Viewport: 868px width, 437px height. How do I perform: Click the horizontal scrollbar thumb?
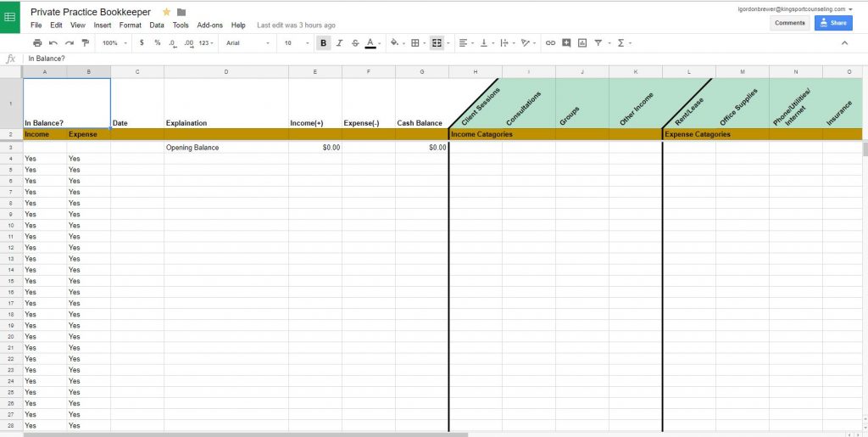pyautogui.click(x=246, y=434)
